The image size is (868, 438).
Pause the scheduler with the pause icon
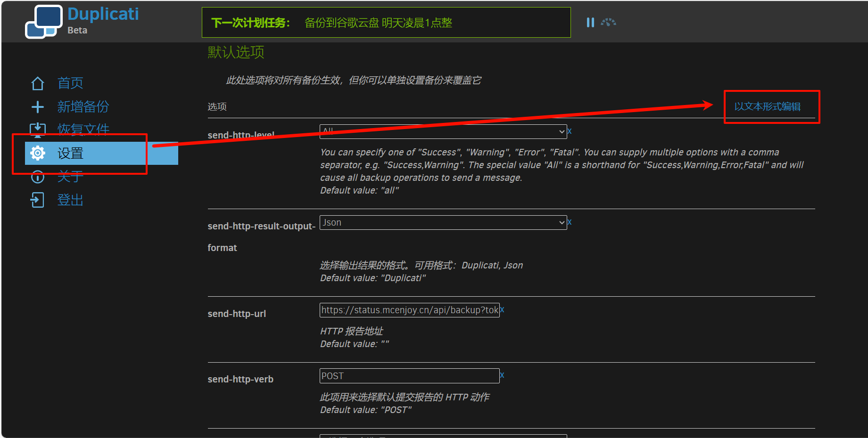590,23
